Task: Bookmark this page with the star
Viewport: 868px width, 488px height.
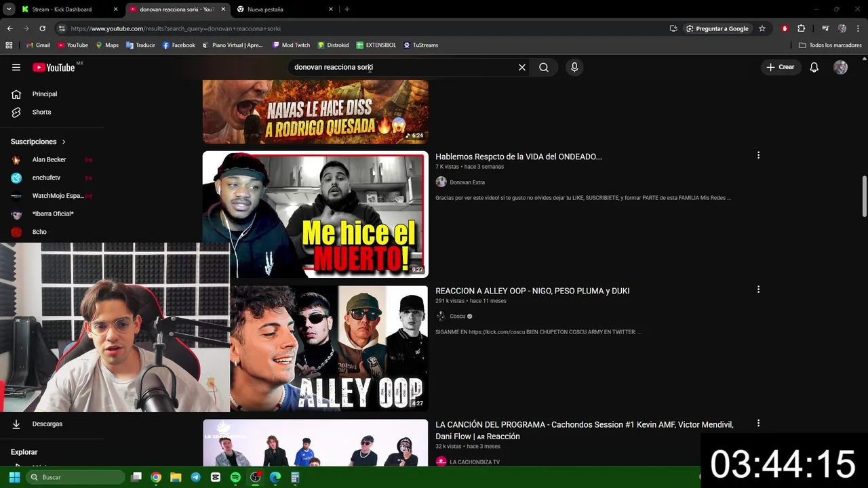Action: tap(762, 28)
